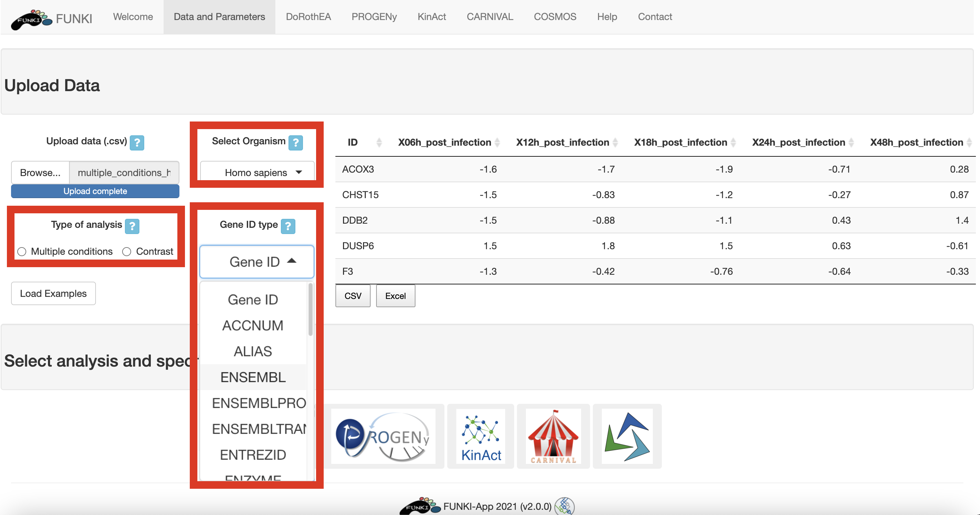Click the 0.43 value in DDB2 row
The height and width of the screenshot is (515, 980).
coord(841,220)
